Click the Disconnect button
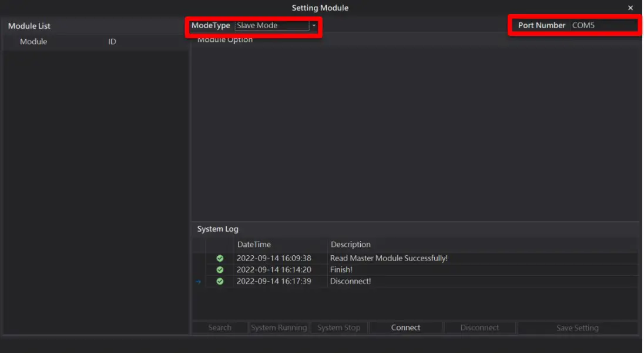The width and height of the screenshot is (644, 354). [479, 328]
